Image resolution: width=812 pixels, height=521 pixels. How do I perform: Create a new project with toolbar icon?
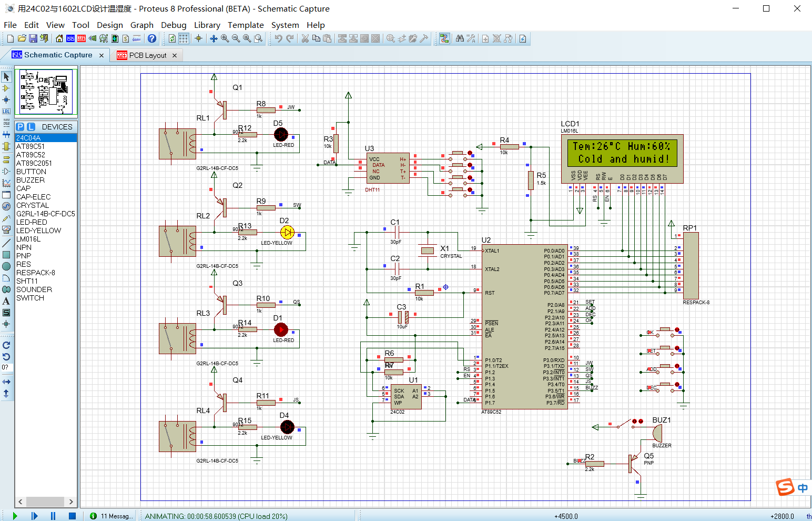click(x=10, y=38)
